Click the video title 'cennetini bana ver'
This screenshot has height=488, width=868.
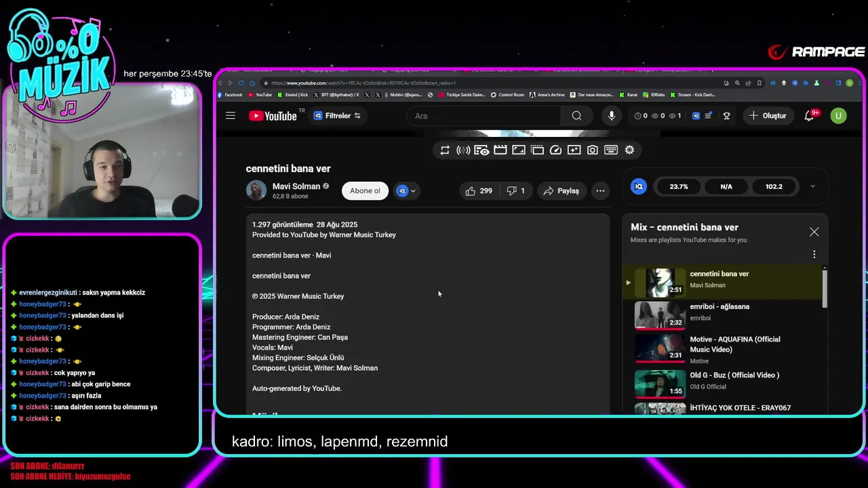(x=288, y=169)
